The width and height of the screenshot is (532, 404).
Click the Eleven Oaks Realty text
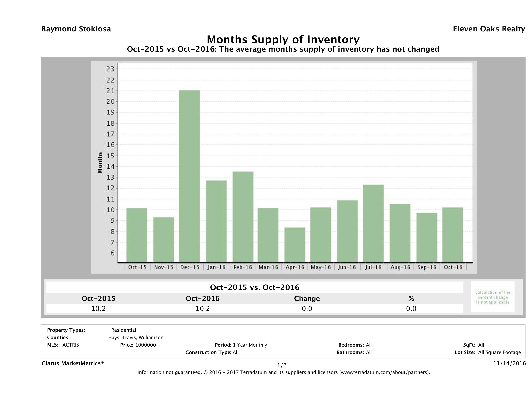point(489,29)
